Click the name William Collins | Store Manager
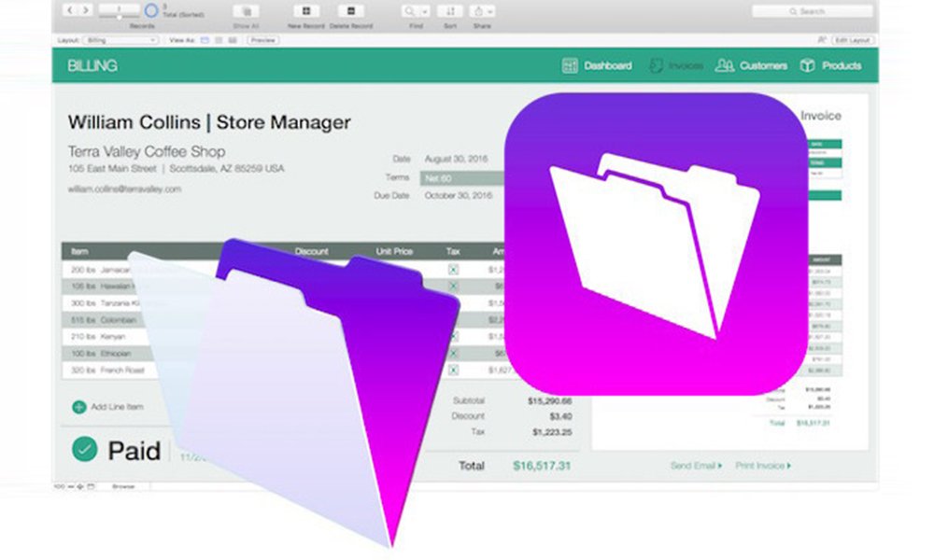The image size is (934, 560). [x=209, y=122]
